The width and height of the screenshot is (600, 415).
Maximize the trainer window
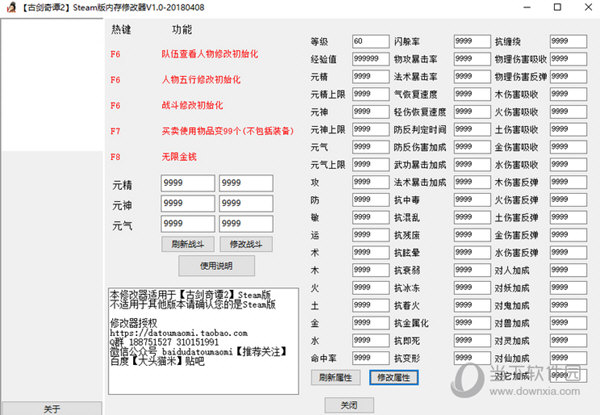click(x=558, y=7)
